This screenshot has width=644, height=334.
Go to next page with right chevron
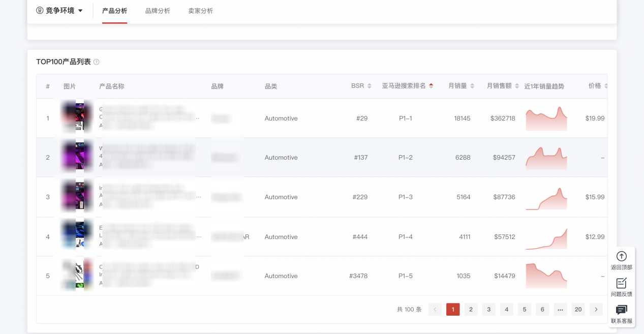click(x=596, y=310)
